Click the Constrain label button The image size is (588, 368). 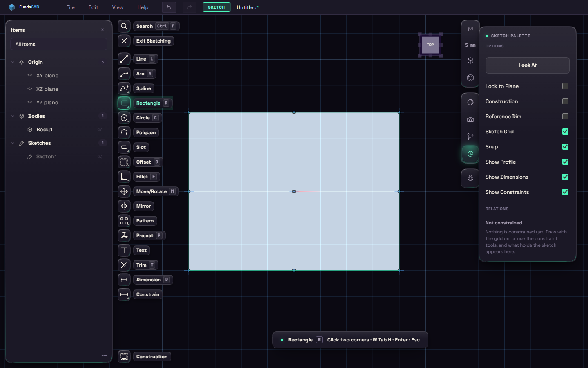(x=148, y=294)
